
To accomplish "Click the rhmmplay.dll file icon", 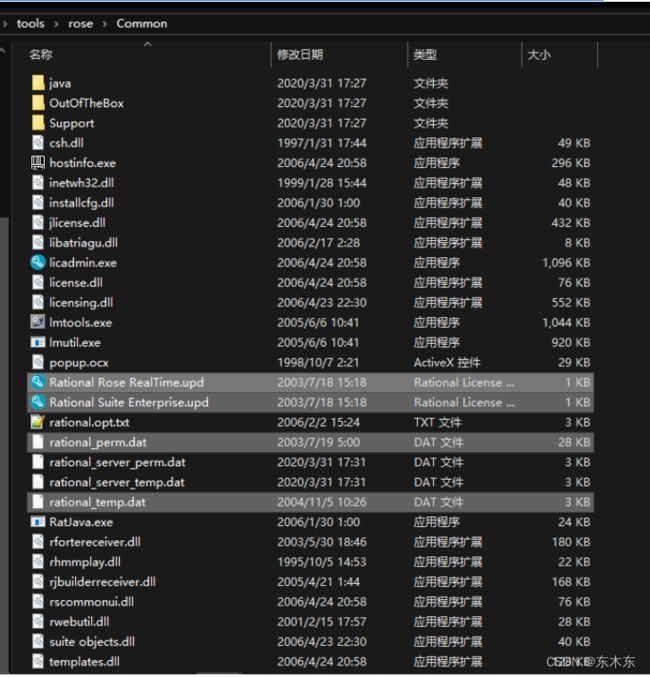I will tap(38, 562).
